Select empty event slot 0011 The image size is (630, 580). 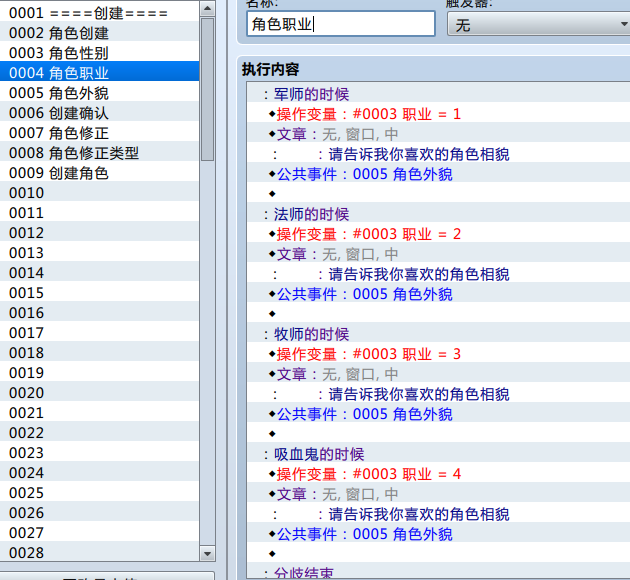pyautogui.click(x=99, y=213)
